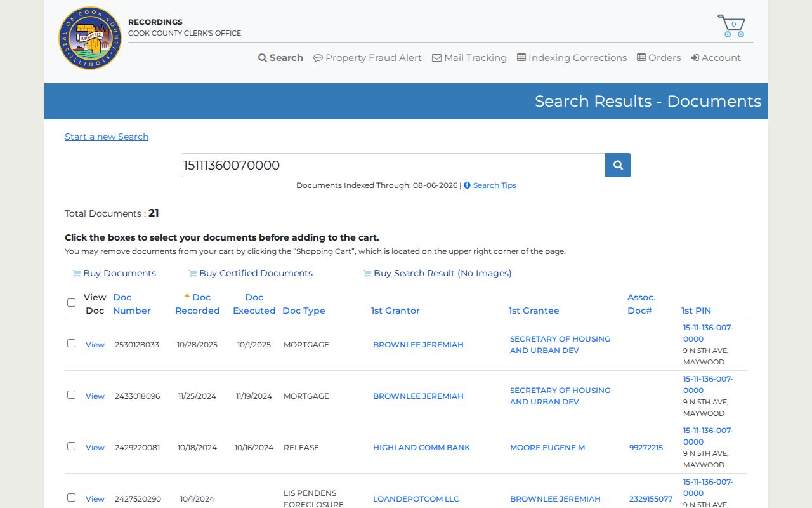Sort by Assoc. Doc# column
The image size is (812, 508).
(x=641, y=304)
